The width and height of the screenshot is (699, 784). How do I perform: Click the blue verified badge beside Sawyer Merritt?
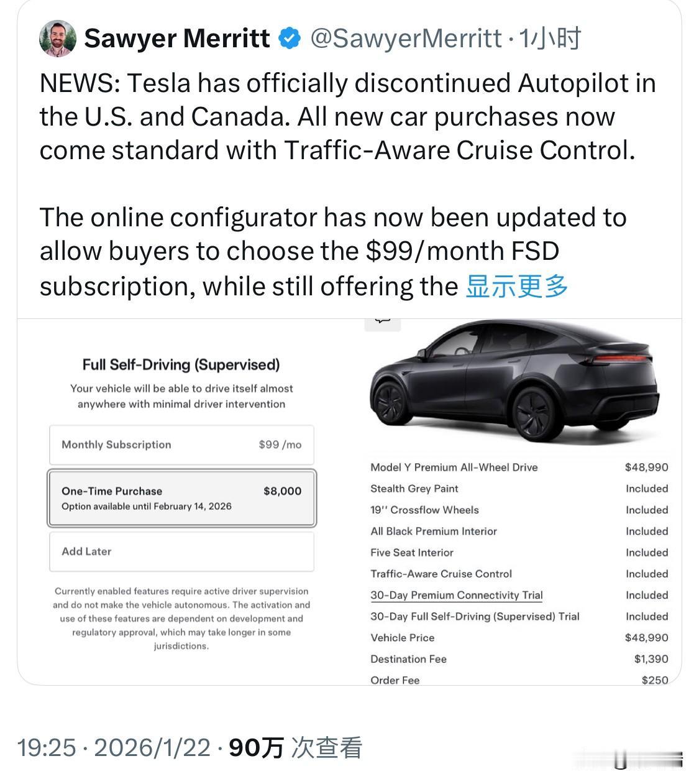[289, 39]
